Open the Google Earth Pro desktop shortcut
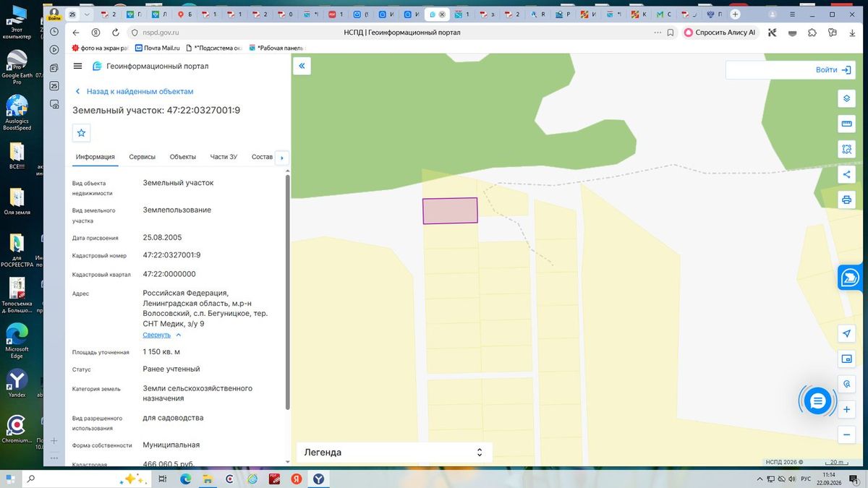 click(17, 68)
